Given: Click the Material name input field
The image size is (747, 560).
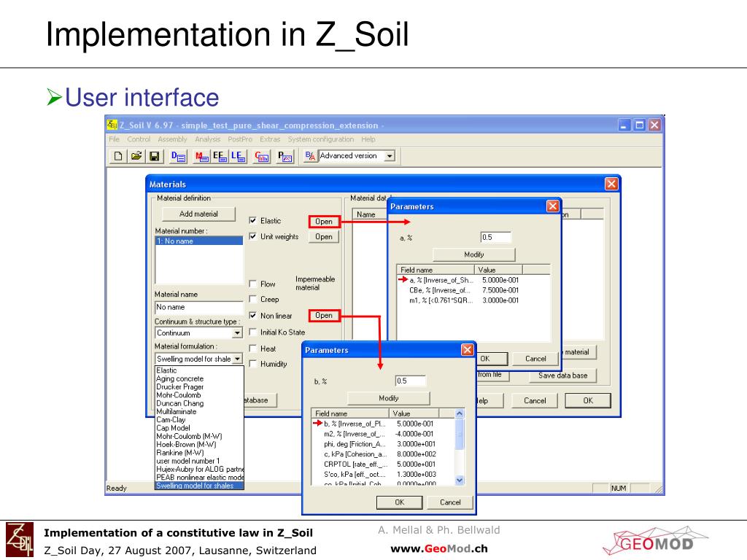Looking at the screenshot, I should (198, 308).
